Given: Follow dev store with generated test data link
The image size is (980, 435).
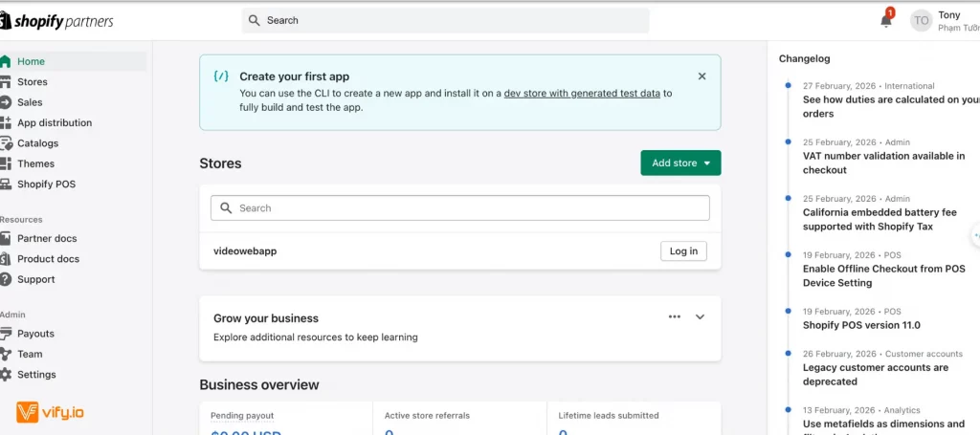Looking at the screenshot, I should click(582, 94).
